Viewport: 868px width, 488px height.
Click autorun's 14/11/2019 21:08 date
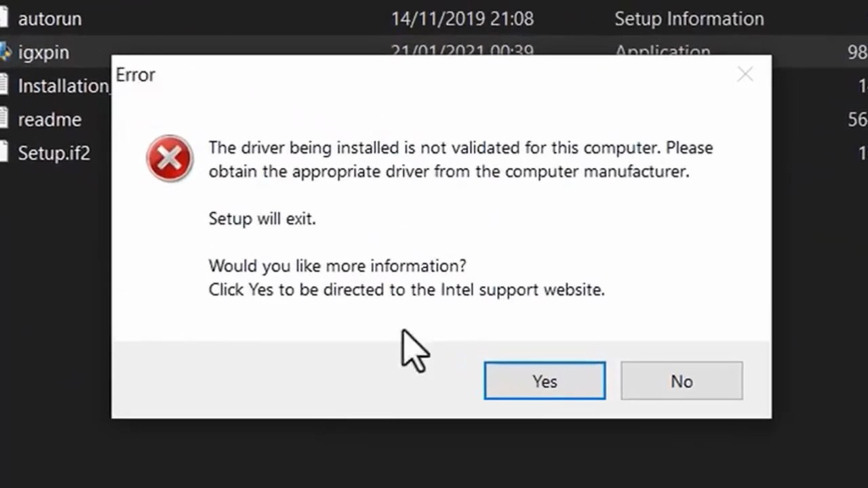(462, 19)
